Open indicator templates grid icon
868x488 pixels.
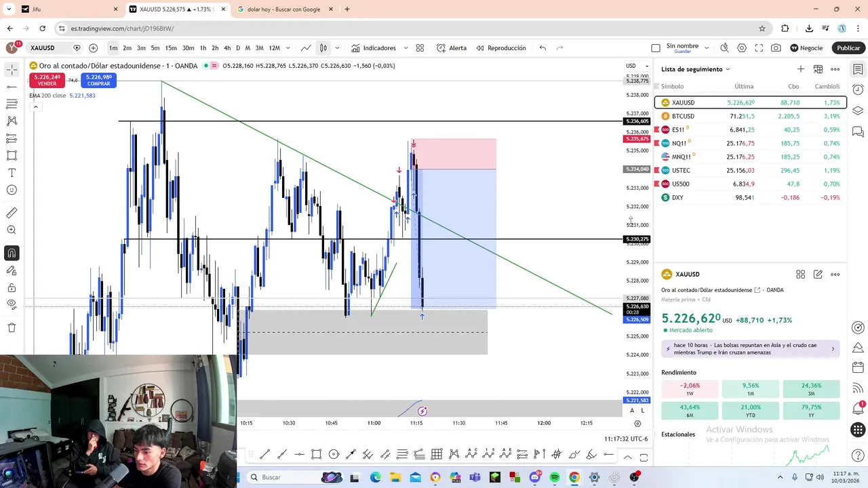click(x=420, y=48)
